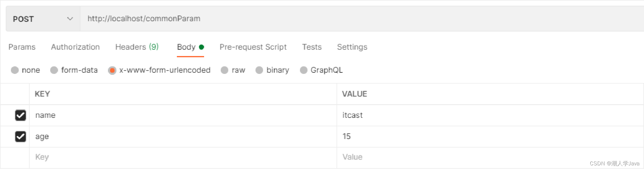Click the empty Key placeholder field
The width and height of the screenshot is (644, 169).
[181, 157]
